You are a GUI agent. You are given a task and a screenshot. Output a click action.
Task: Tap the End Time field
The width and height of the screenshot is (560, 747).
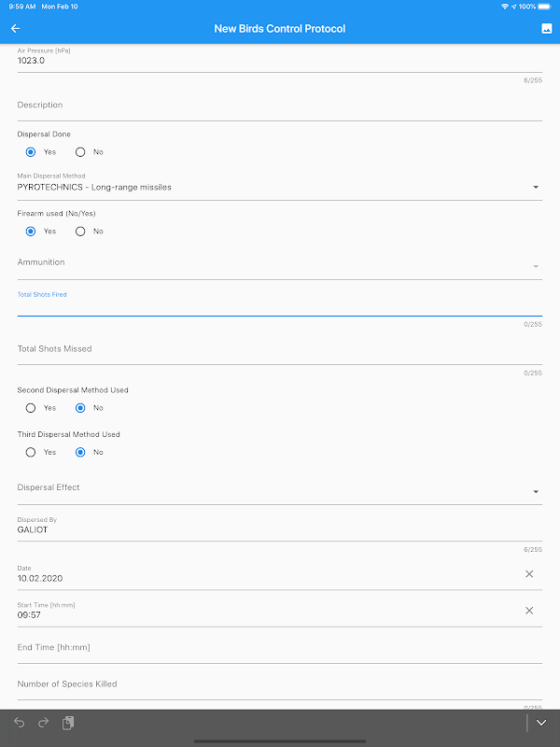pos(278,647)
